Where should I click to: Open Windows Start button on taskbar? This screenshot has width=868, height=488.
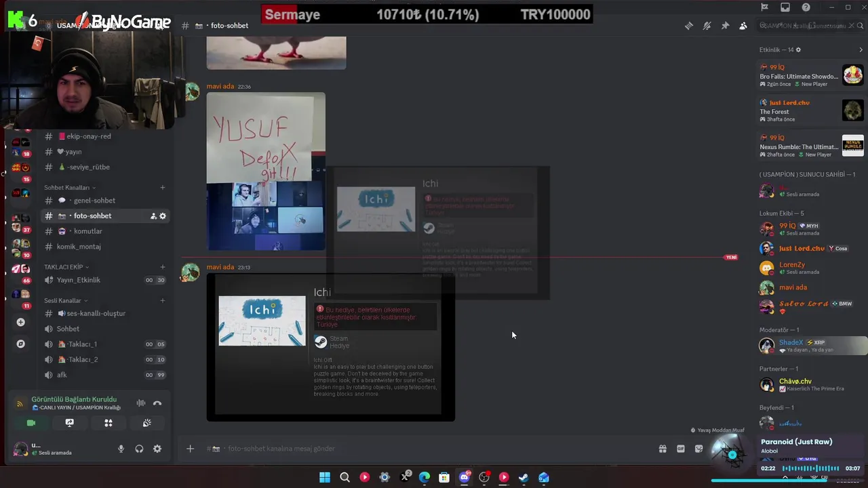pyautogui.click(x=325, y=477)
